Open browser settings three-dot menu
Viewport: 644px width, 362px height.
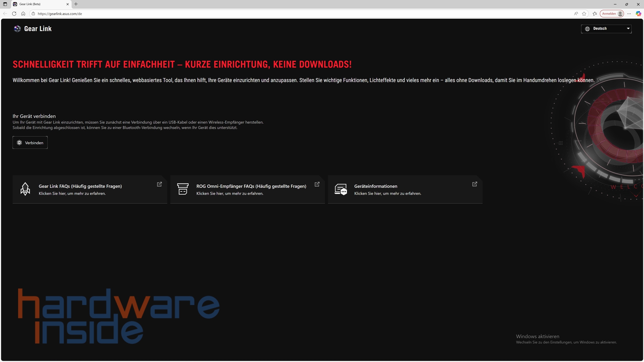pyautogui.click(x=629, y=14)
